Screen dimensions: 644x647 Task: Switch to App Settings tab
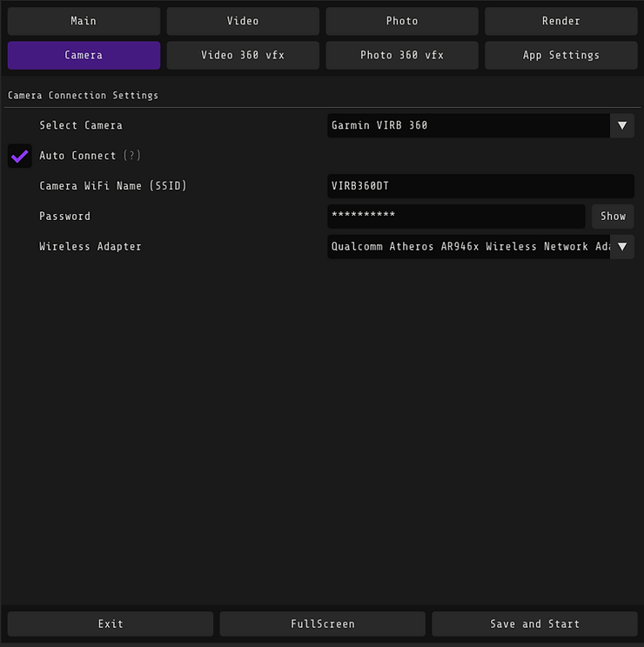(561, 56)
